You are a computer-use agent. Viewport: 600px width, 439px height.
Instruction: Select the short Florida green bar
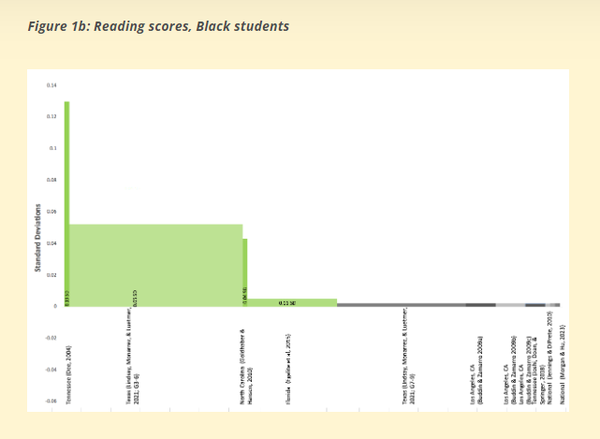[x=291, y=301]
